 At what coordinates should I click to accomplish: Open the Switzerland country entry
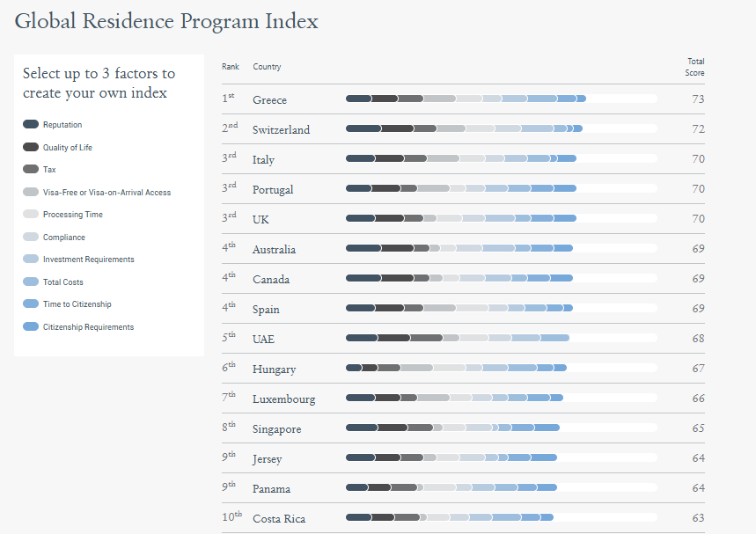pyautogui.click(x=281, y=130)
